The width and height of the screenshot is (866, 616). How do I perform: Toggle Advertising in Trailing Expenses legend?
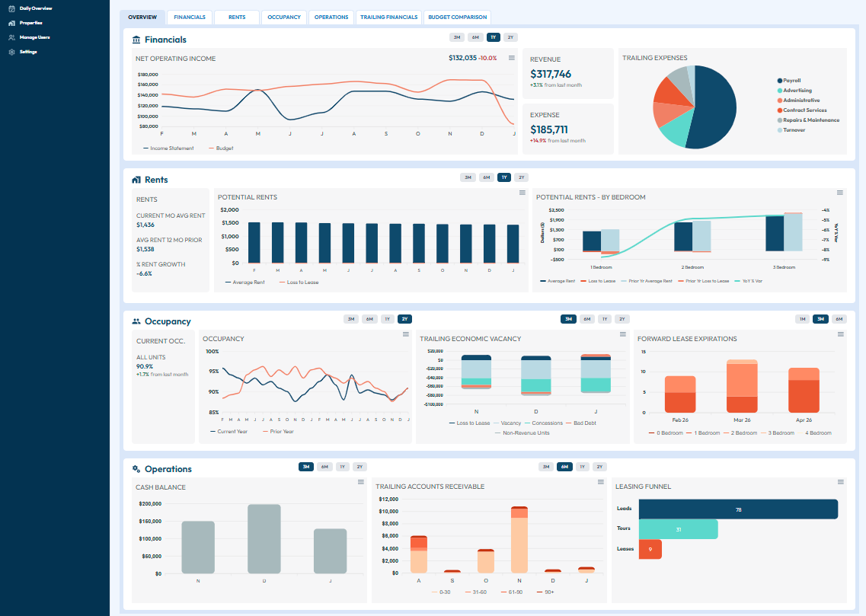(x=794, y=91)
